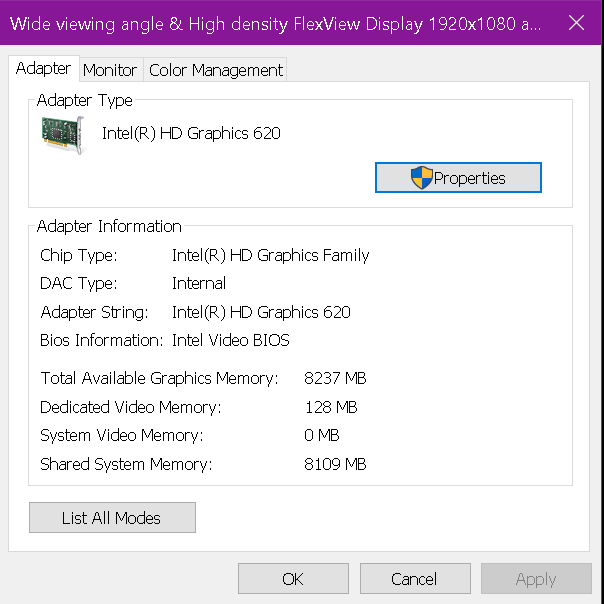Viewport: 604px width, 604px height.
Task: Select the Adapter tab
Action: [44, 69]
